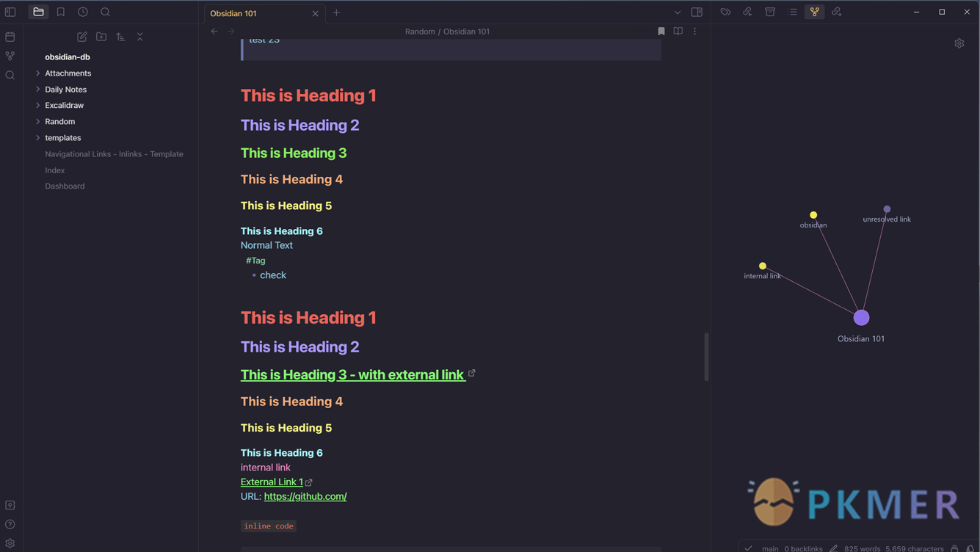Open the Tags pane in right sidebar

pyautogui.click(x=725, y=12)
